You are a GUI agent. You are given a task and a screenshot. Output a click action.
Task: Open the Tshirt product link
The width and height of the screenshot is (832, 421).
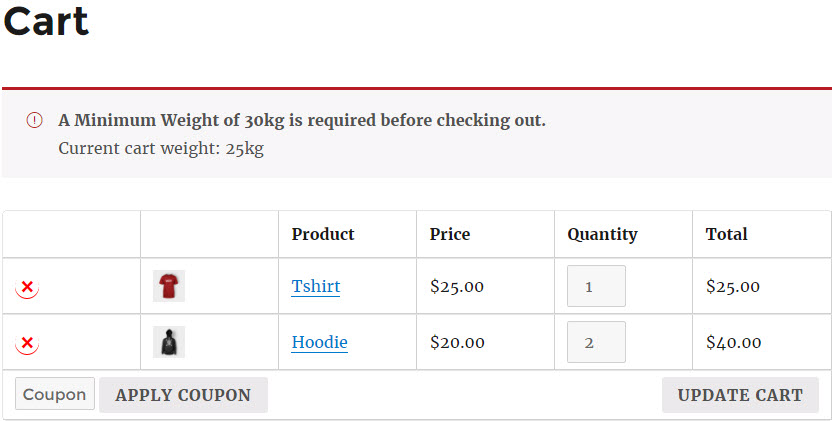coord(316,286)
